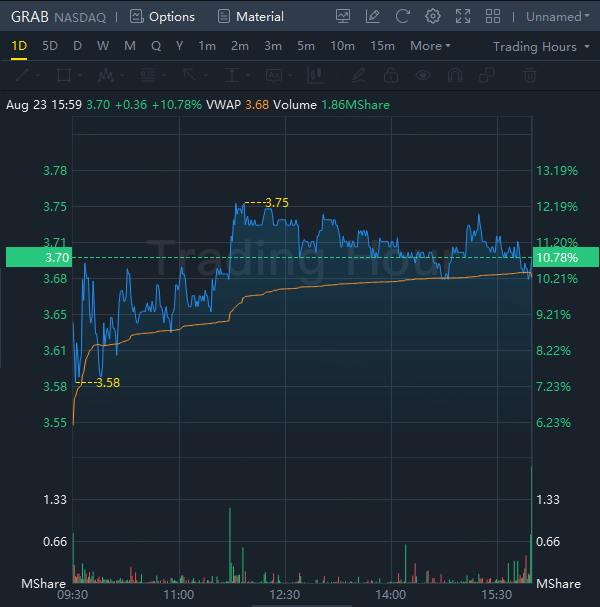600x607 pixels.
Task: Select the Y yearly timeframe
Action: (179, 46)
